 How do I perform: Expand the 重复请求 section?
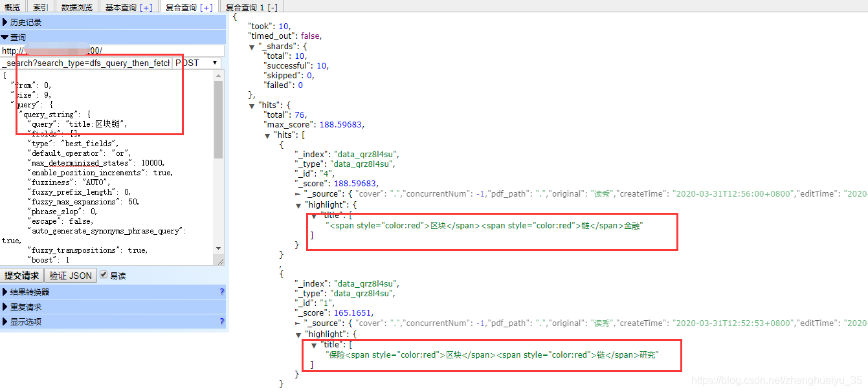[x=113, y=307]
